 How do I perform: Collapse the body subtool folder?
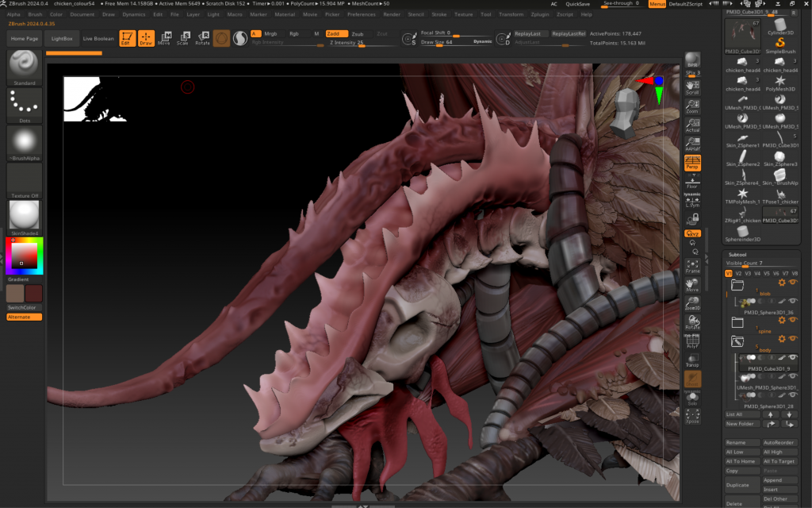(x=737, y=341)
